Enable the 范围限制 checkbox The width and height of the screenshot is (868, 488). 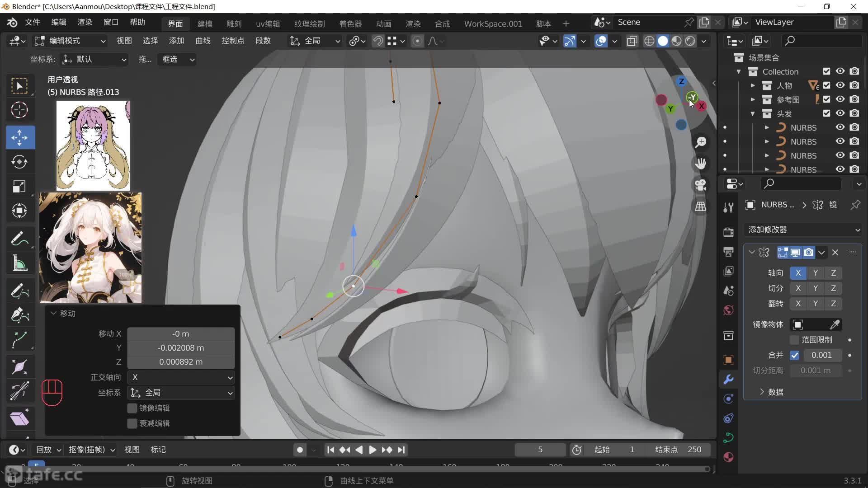click(794, 340)
